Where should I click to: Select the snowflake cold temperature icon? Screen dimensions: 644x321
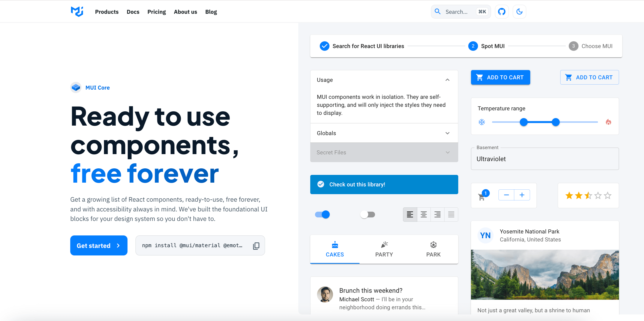(x=482, y=122)
